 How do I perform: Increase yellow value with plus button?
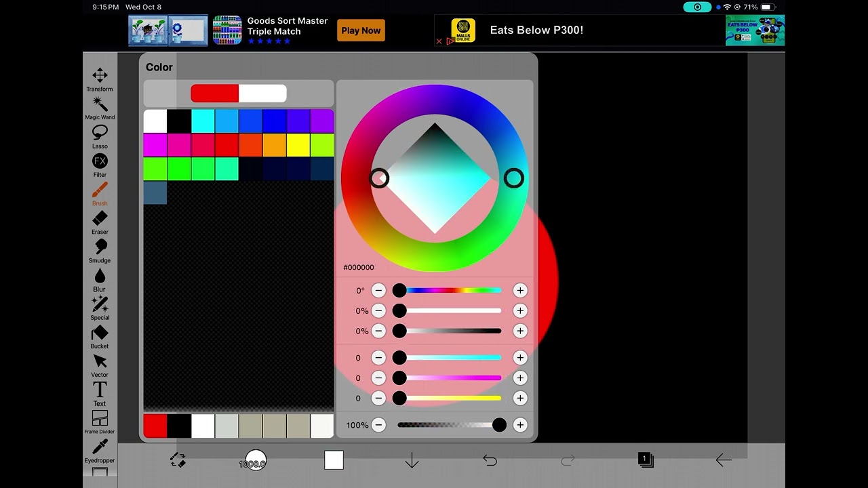(520, 398)
